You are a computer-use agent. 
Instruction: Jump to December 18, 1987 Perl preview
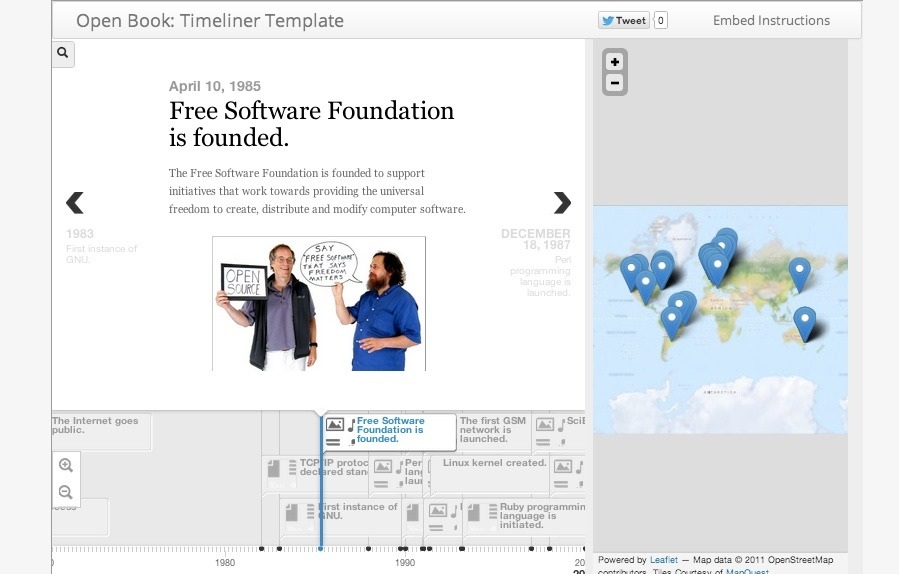coord(536,262)
